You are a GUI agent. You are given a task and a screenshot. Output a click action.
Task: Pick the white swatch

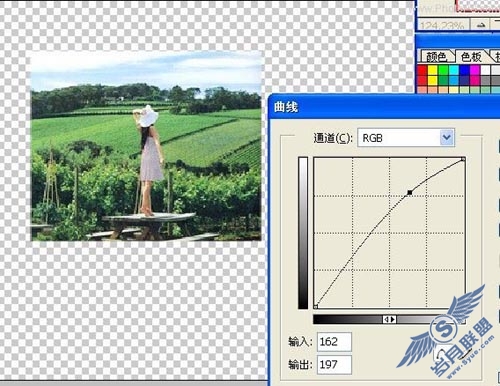(485, 70)
